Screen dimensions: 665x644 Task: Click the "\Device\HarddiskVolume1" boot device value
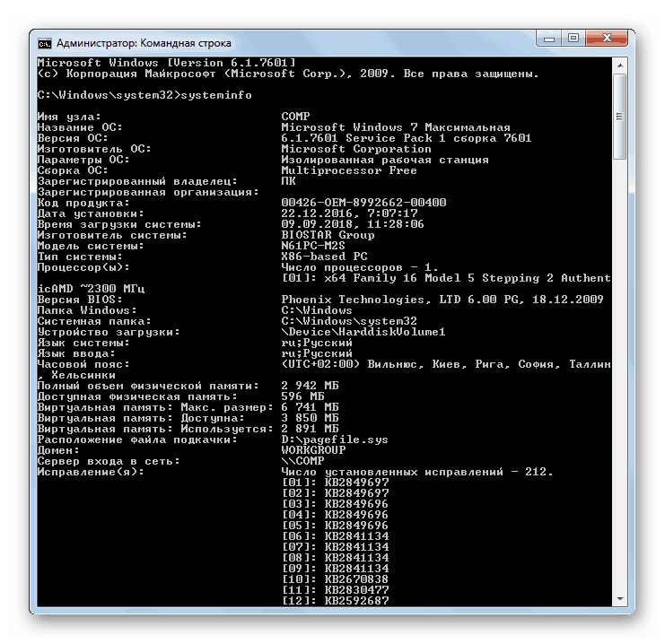(363, 332)
